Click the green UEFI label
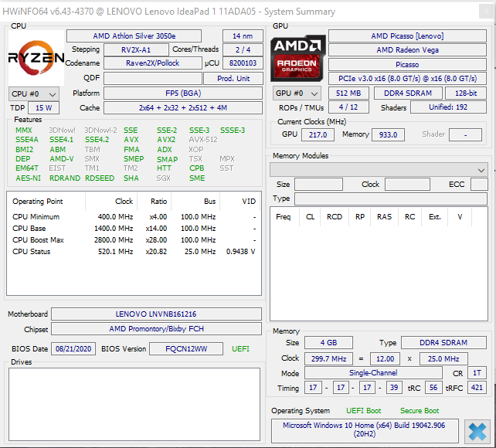This screenshot has width=496, height=448. pyautogui.click(x=240, y=349)
